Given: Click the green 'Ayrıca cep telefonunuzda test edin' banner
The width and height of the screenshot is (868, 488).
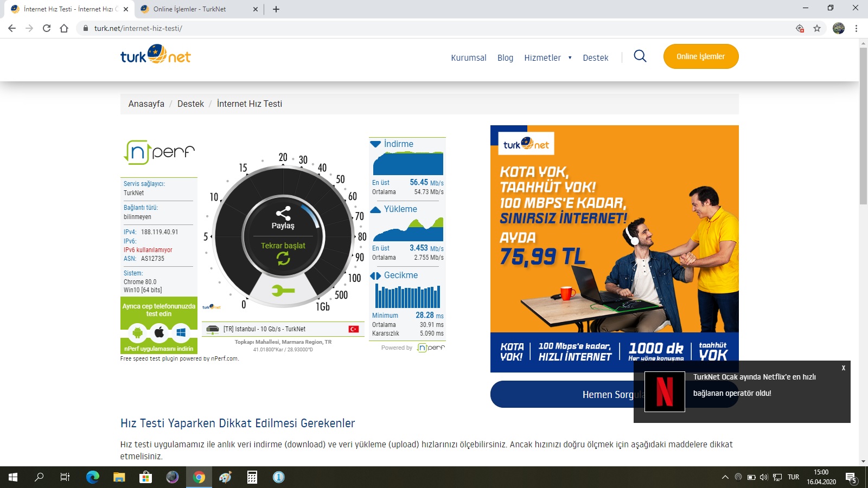Looking at the screenshot, I should tap(159, 310).
